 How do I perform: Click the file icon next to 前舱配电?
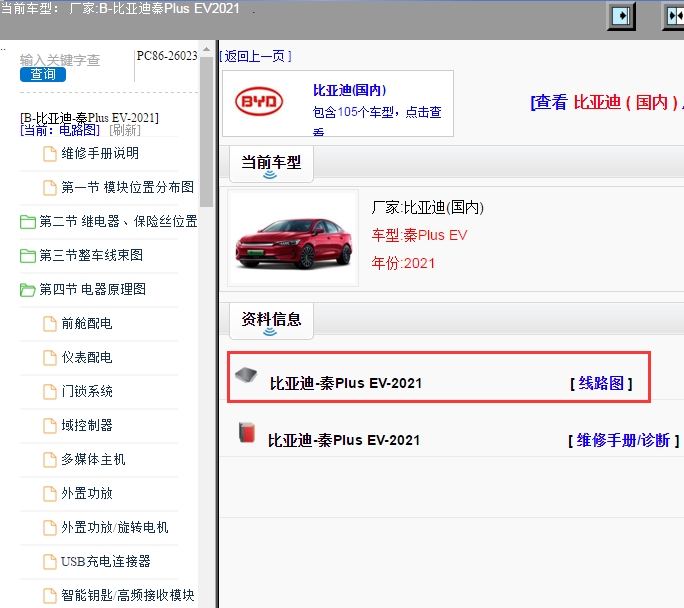50,324
